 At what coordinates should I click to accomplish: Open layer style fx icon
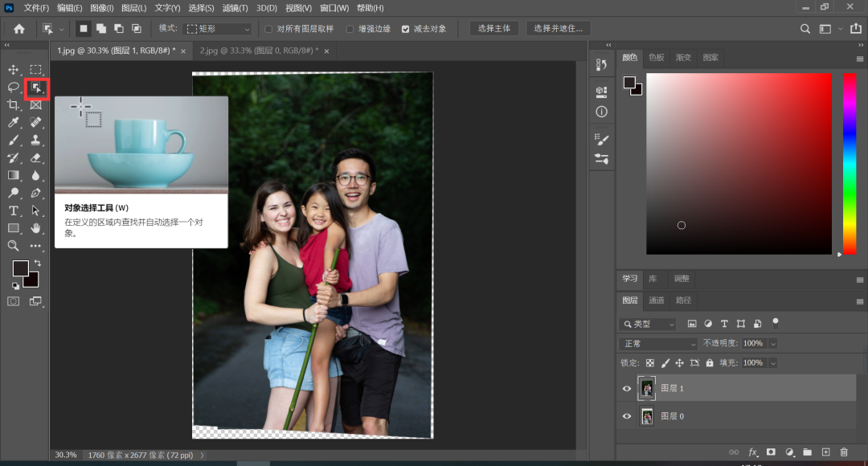coord(753,452)
